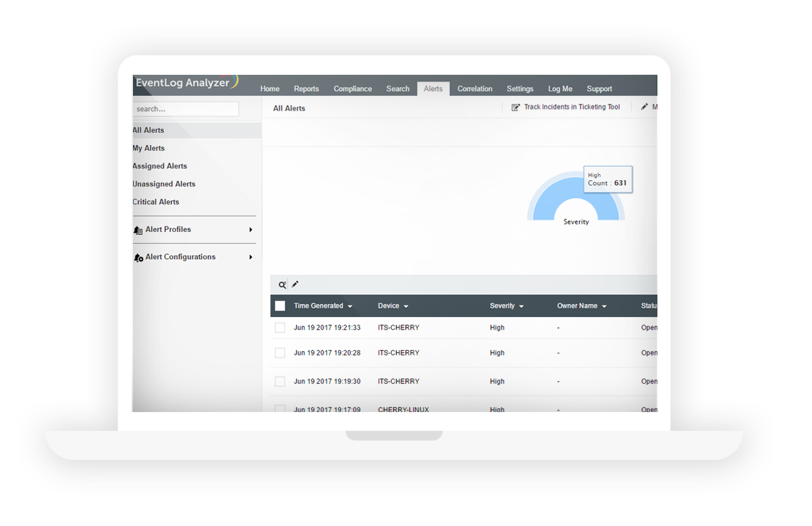The image size is (812, 526).
Task: Open the Time Generated column sort dropdown
Action: pos(350,307)
